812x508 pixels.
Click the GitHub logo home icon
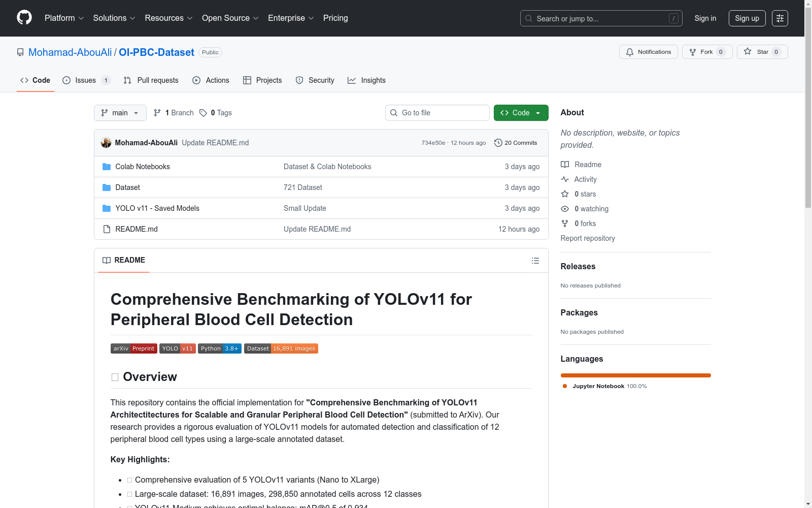pos(24,18)
